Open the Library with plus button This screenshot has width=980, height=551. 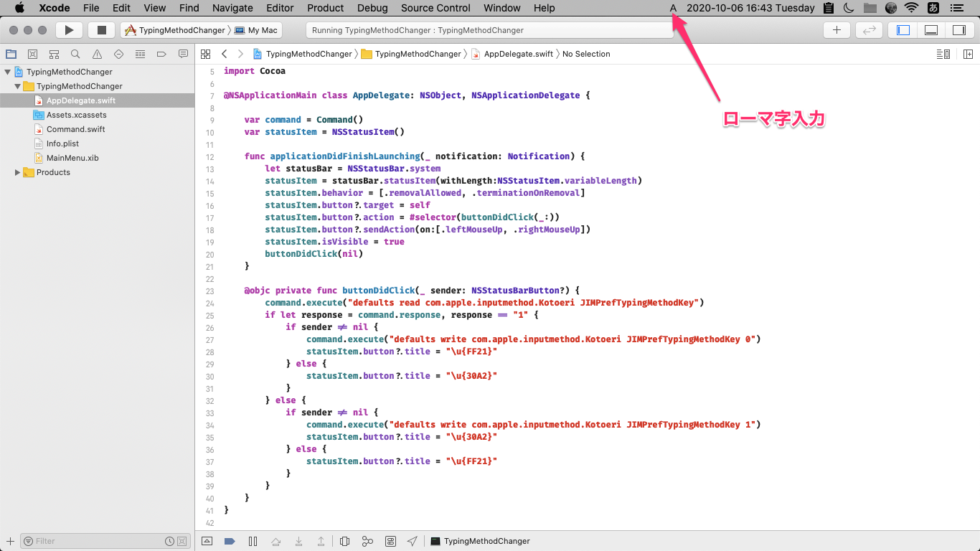pos(837,30)
